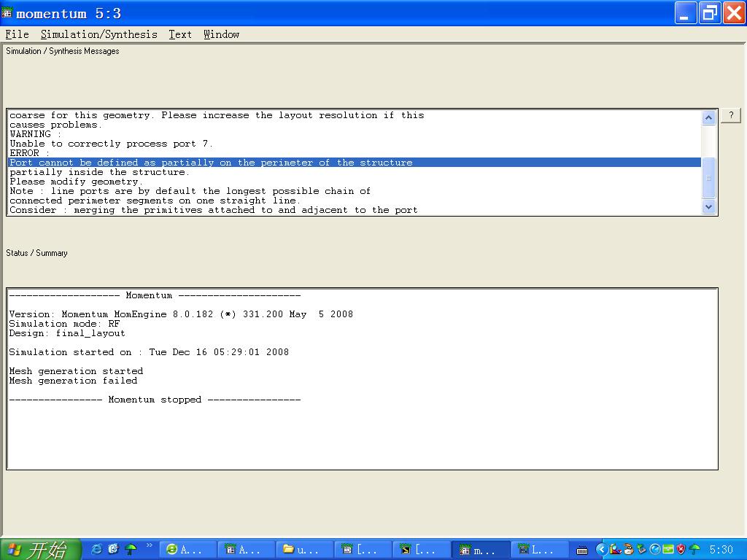747x560 pixels.
Task: Expand hidden tray icons with the arrow
Action: (x=601, y=550)
